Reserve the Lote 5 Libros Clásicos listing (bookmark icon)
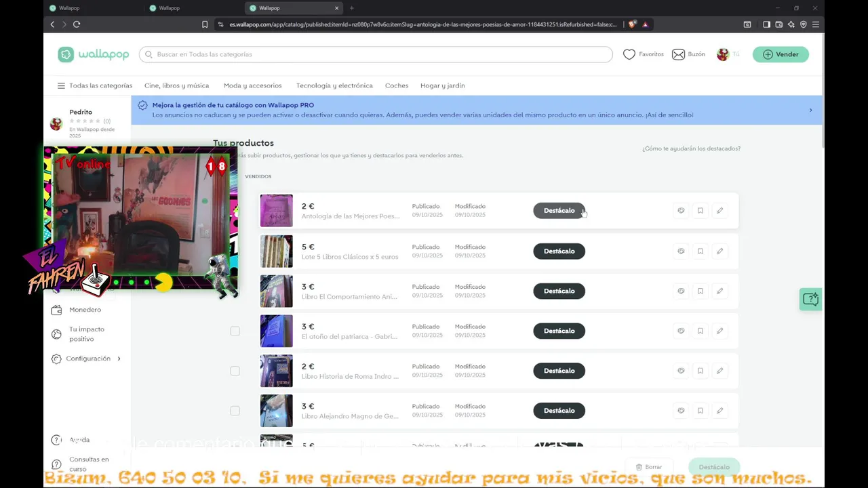 coord(701,251)
